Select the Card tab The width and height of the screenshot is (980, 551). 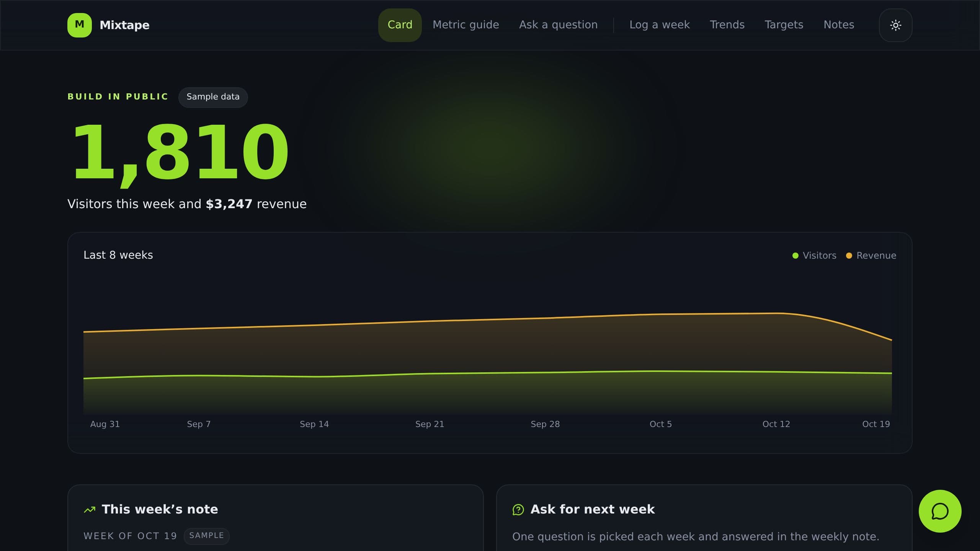tap(400, 25)
